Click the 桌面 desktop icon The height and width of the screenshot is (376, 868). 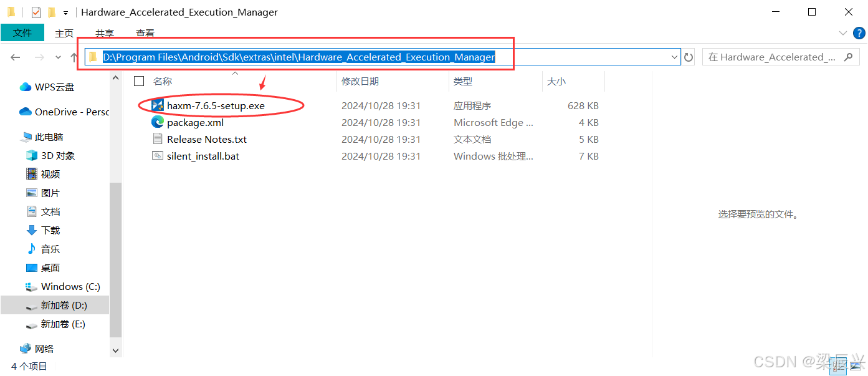32,268
